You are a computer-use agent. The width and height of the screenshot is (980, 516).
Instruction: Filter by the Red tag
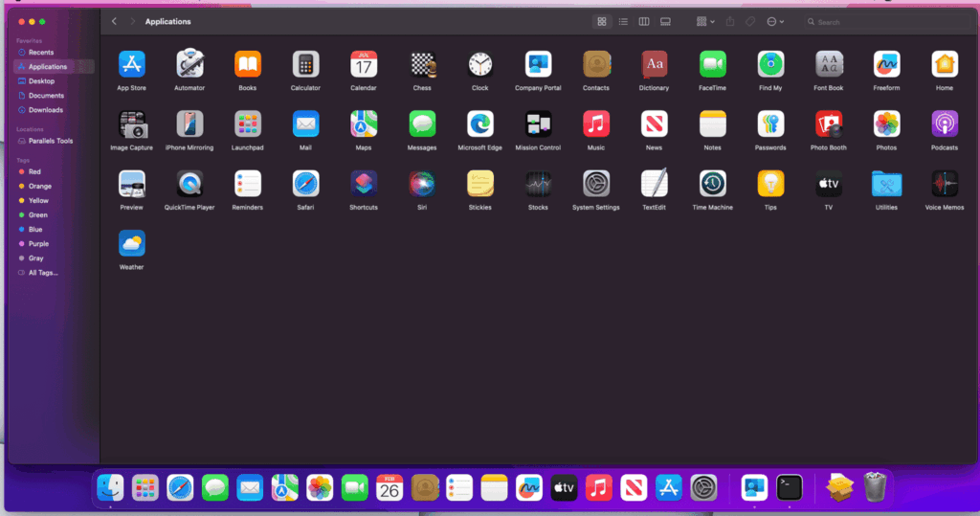click(x=34, y=171)
